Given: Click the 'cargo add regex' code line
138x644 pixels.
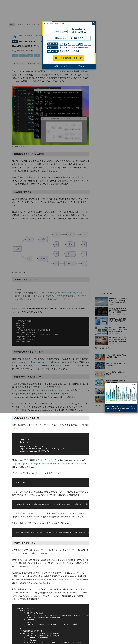Looking at the screenshot, I should pos(23,341).
